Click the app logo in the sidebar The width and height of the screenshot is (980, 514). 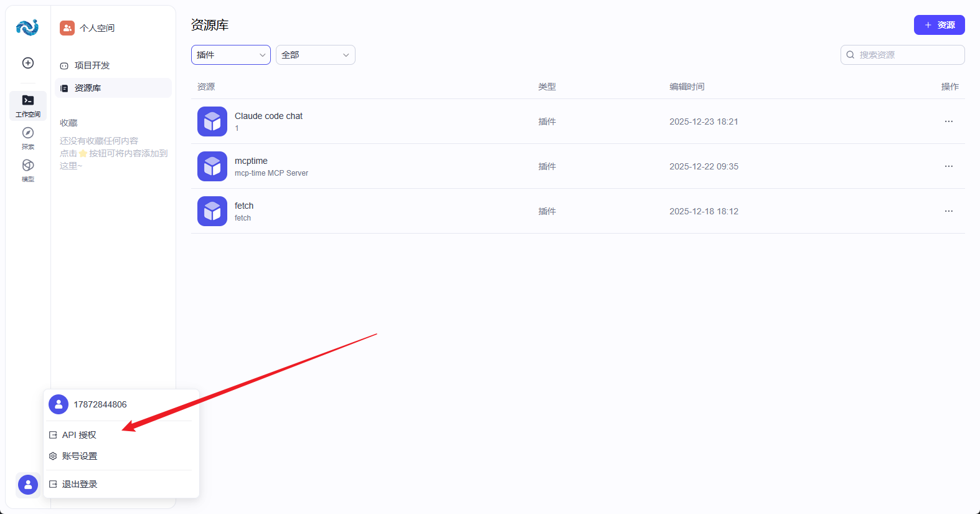click(27, 27)
